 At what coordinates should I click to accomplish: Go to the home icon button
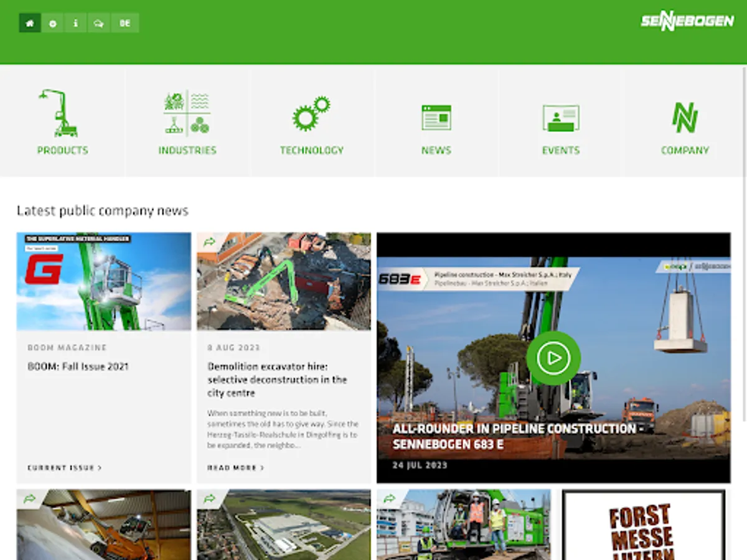pos(30,23)
